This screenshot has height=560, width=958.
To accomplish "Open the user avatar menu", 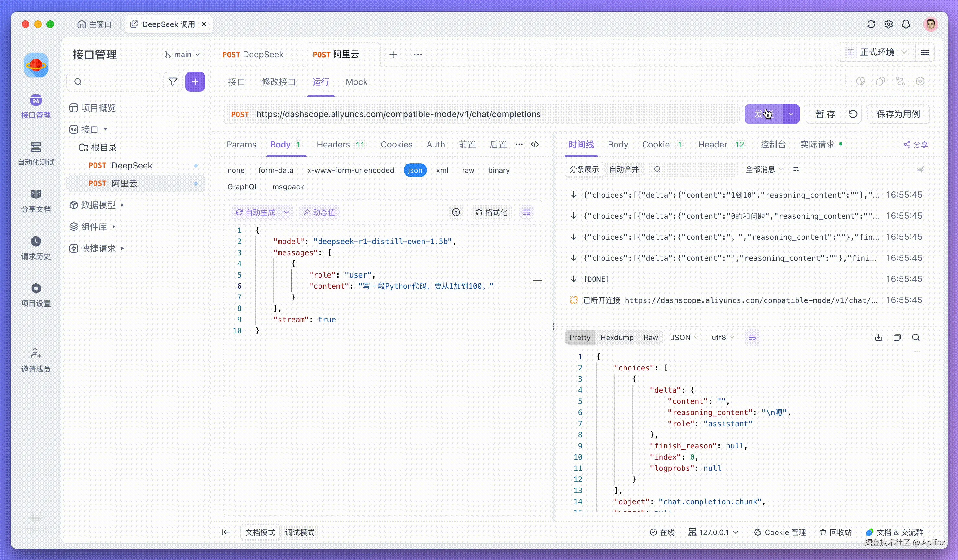I will click(x=930, y=24).
